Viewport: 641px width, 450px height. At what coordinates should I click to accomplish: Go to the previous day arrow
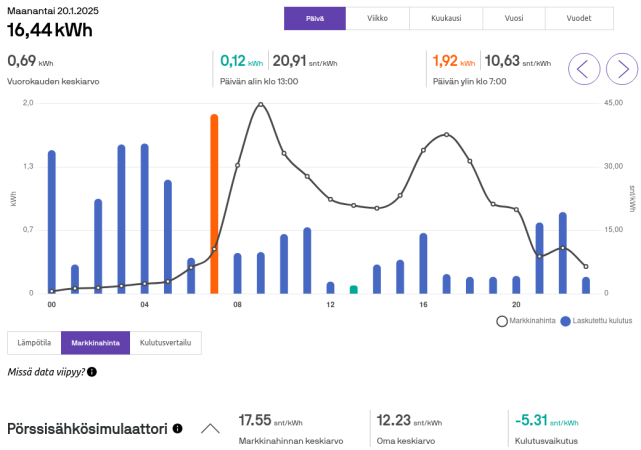(x=585, y=69)
